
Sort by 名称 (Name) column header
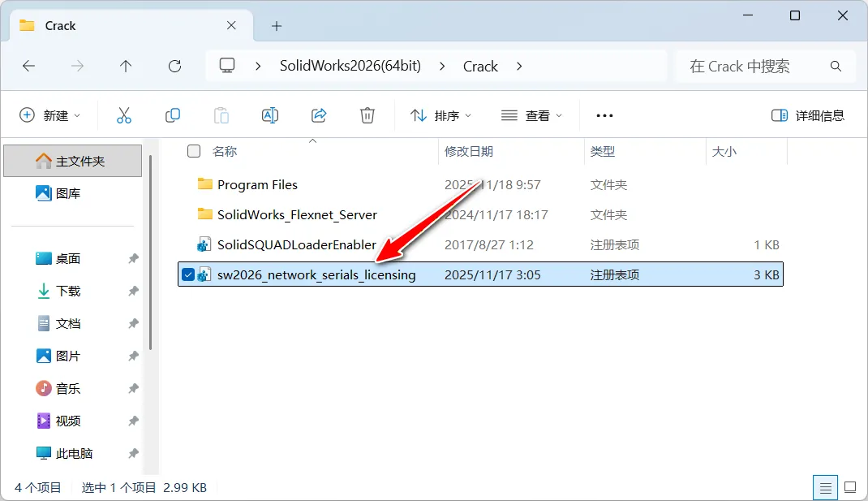pos(225,151)
